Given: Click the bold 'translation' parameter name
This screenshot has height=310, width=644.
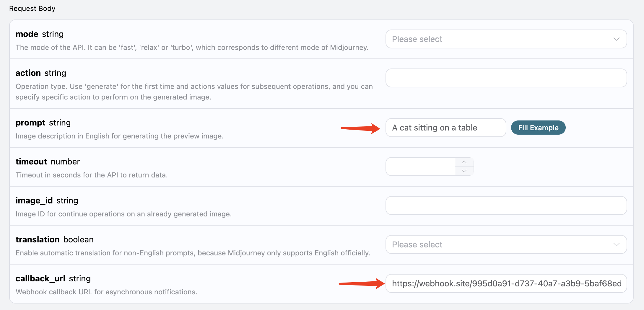Looking at the screenshot, I should click(x=38, y=240).
